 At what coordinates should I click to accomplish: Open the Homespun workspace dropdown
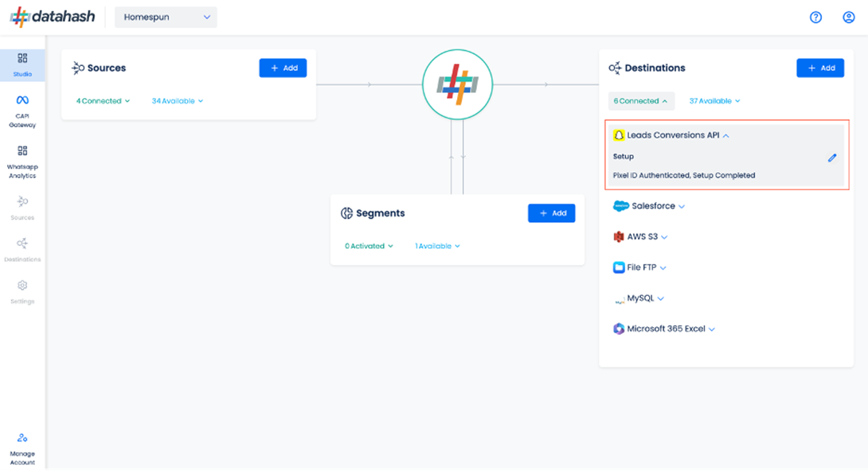(166, 18)
